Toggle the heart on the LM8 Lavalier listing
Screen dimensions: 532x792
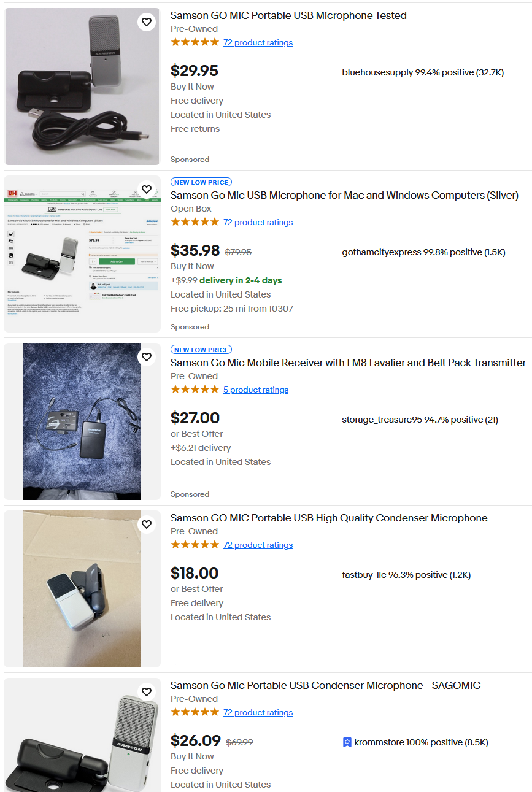click(147, 356)
